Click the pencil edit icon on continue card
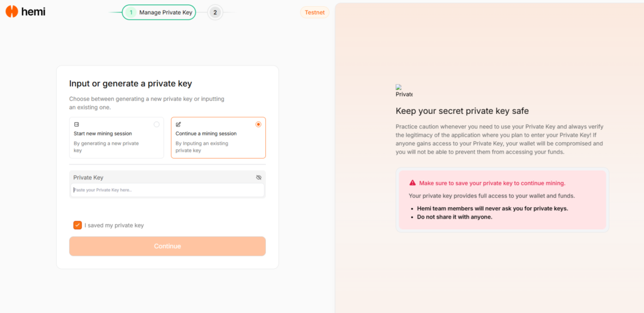The height and width of the screenshot is (313, 644). [x=178, y=124]
